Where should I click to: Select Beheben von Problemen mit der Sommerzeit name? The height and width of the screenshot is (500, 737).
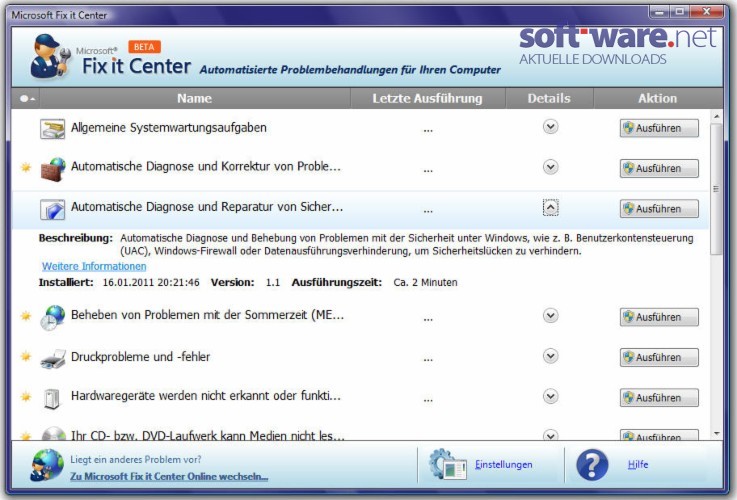(x=207, y=315)
